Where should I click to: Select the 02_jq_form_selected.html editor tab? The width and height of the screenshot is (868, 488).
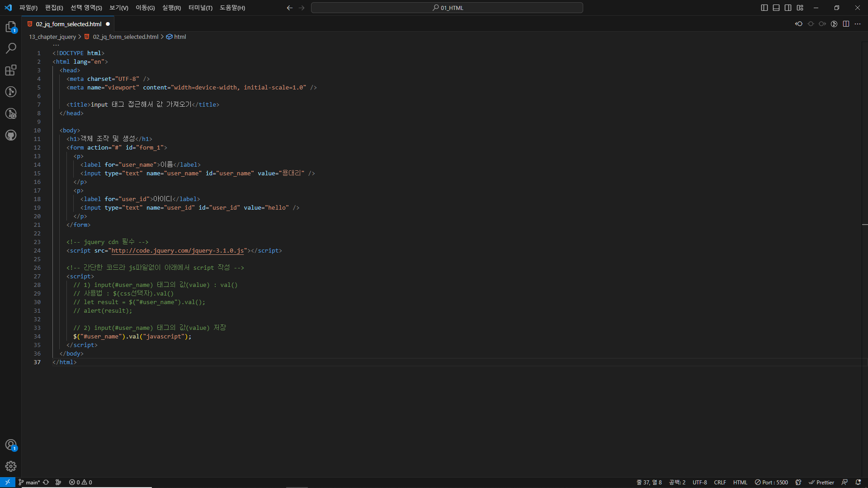click(69, 24)
